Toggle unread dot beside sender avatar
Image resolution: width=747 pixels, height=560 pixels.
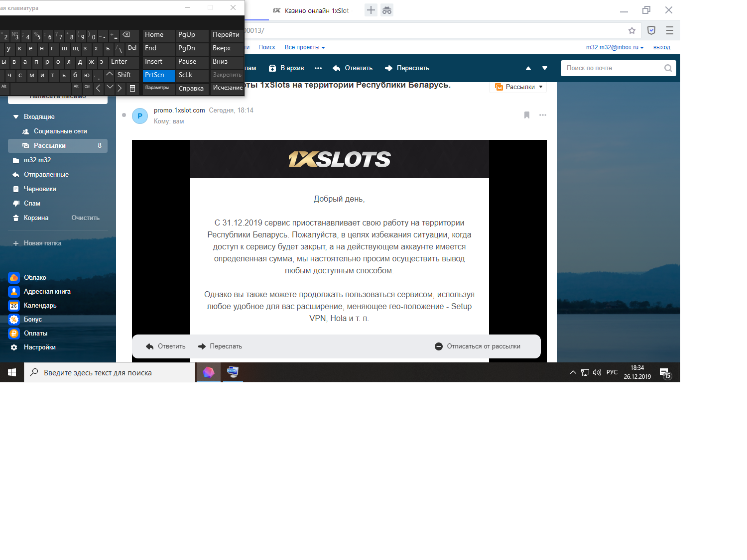[x=124, y=115]
